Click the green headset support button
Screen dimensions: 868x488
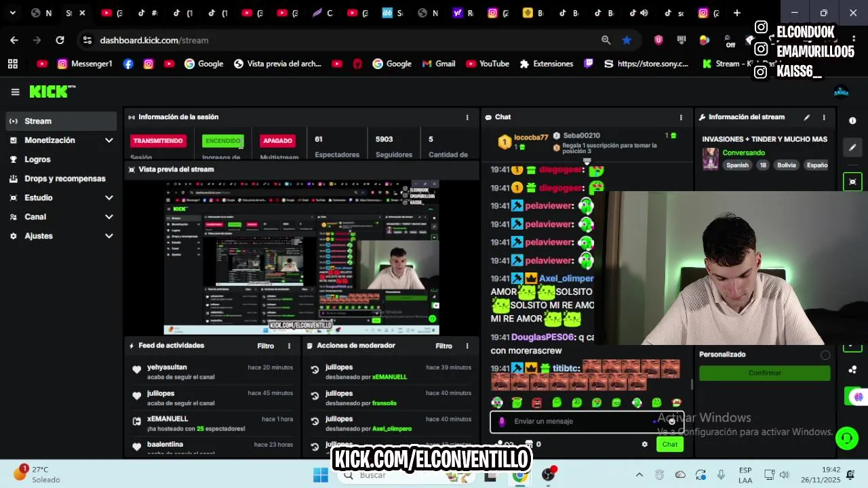pos(846,438)
